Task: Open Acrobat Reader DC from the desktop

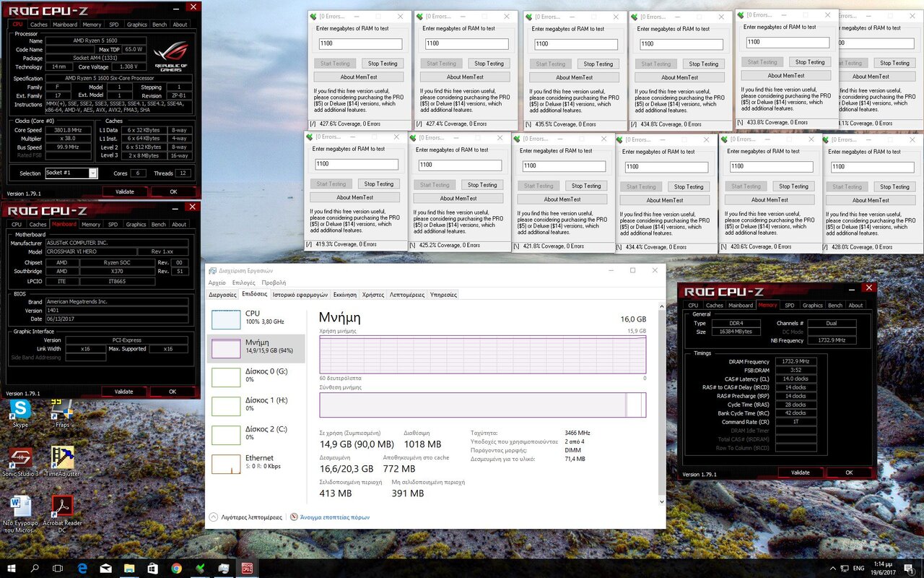Action: [63, 514]
